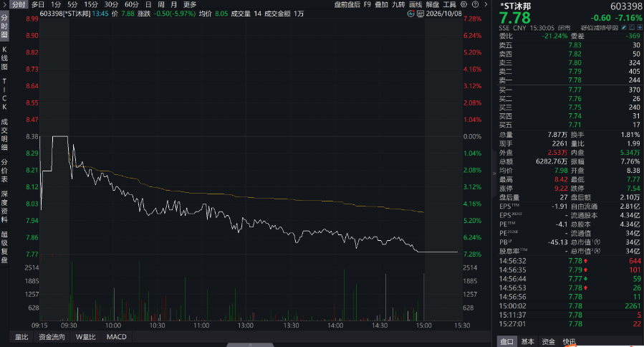Open the 超级复盘 sidebar item
This screenshot has width=644, height=347.
click(4, 247)
